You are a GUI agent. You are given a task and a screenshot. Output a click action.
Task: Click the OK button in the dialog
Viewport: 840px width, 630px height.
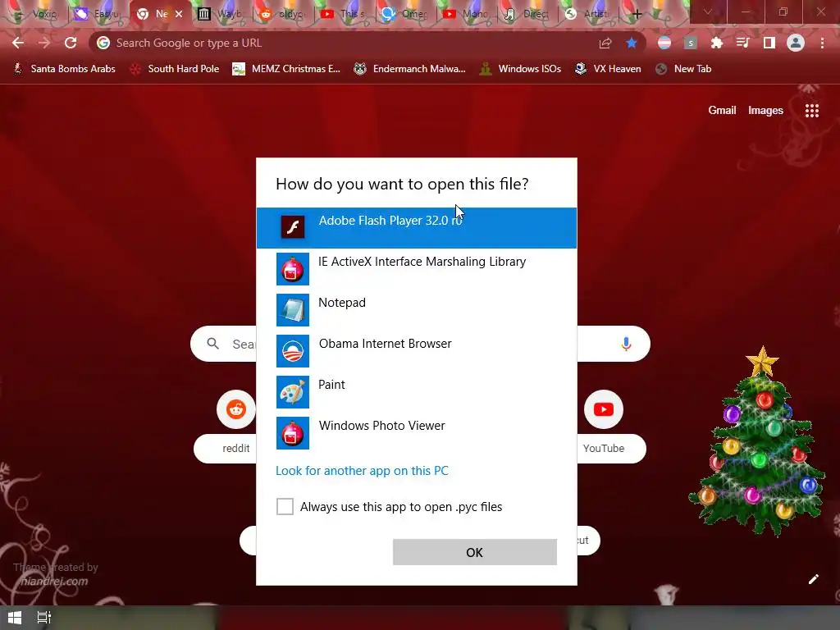pyautogui.click(x=475, y=552)
